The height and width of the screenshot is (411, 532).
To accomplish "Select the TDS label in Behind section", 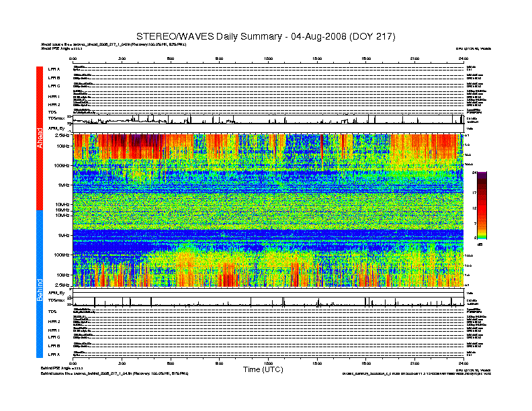I will [52, 312].
